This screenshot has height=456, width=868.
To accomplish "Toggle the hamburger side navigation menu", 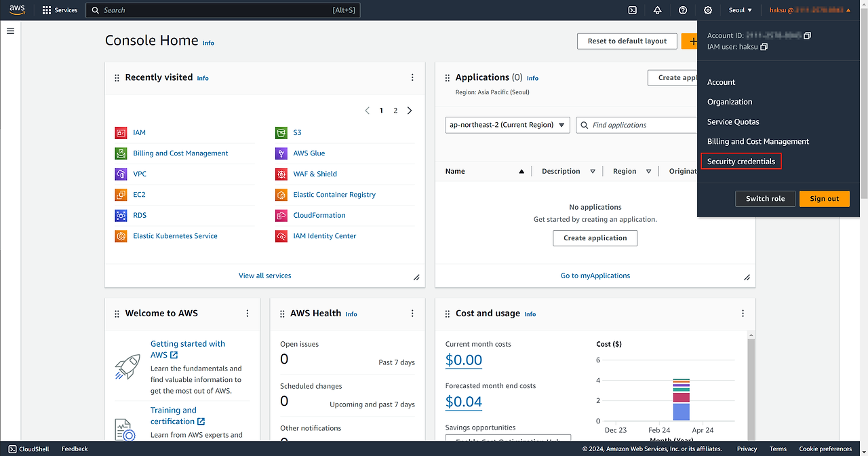I will point(10,31).
